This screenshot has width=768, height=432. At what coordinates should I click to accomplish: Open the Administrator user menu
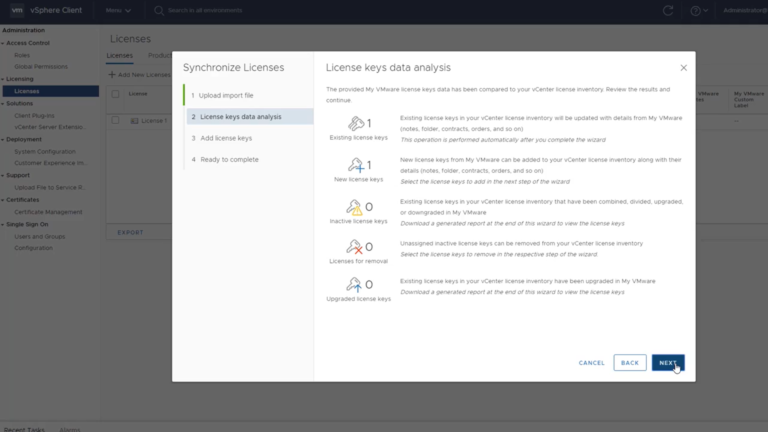tap(745, 10)
